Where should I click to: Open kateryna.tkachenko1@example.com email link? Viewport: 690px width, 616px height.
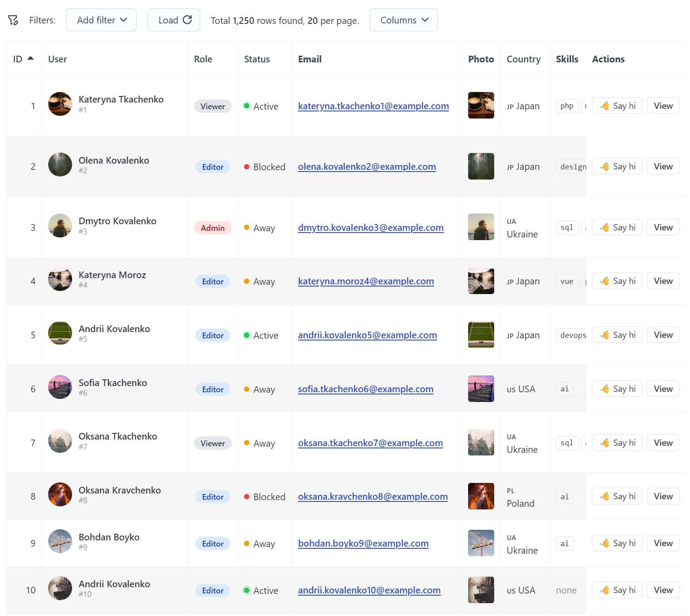374,106
